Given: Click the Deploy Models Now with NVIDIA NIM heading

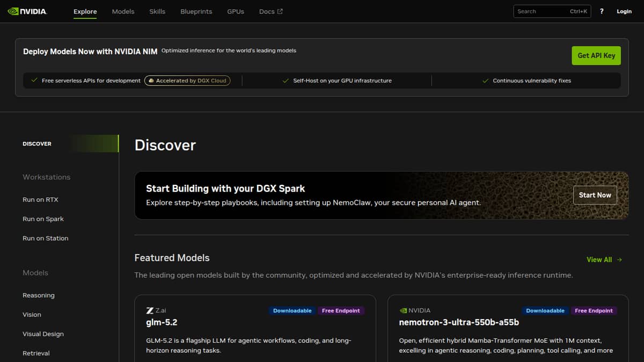Looking at the screenshot, I should click(x=90, y=52).
